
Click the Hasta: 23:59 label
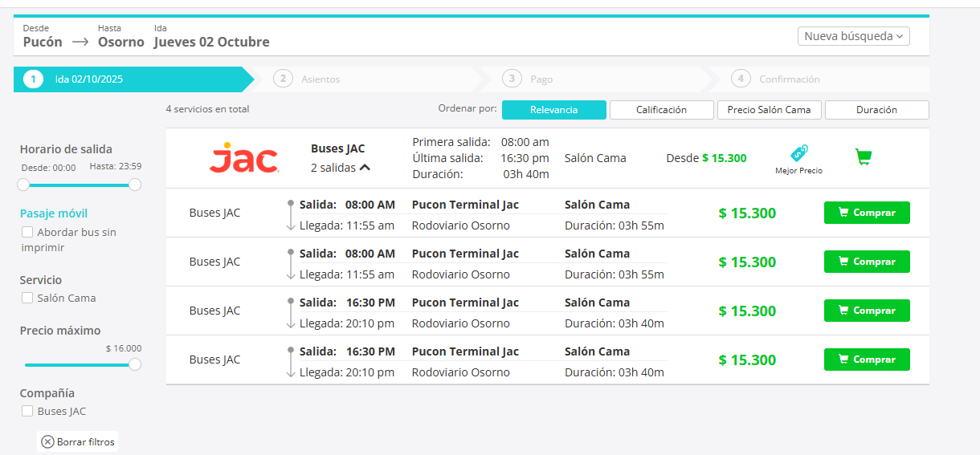[x=116, y=167]
